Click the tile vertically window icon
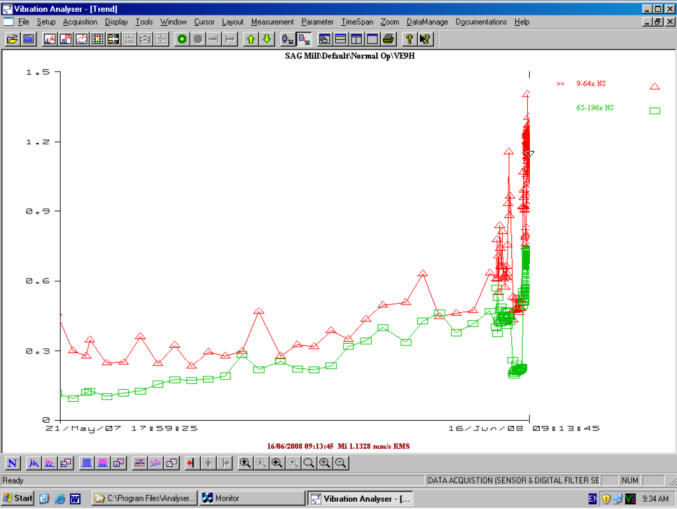The image size is (677, 509). click(x=357, y=39)
